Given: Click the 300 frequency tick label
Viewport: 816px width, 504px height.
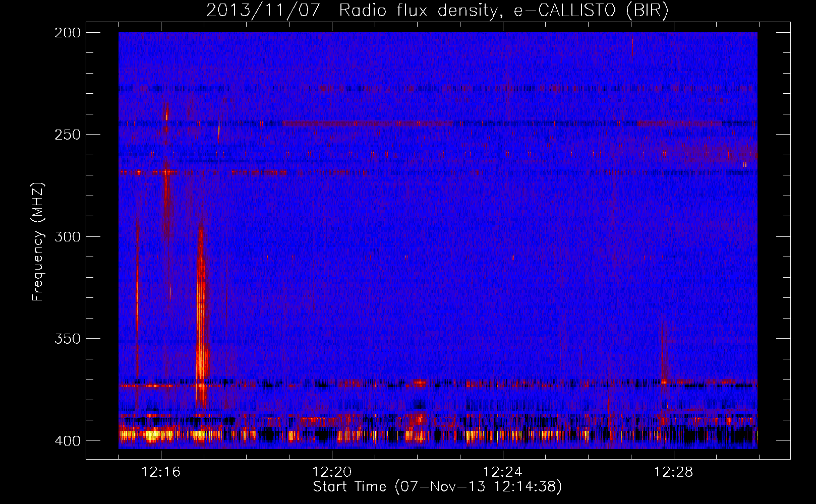Looking at the screenshot, I should point(68,236).
